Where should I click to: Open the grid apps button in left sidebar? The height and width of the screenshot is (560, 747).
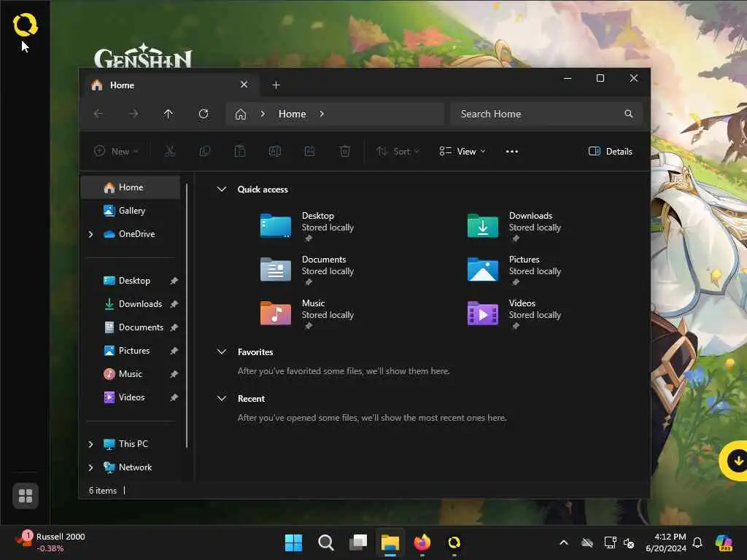pos(26,496)
